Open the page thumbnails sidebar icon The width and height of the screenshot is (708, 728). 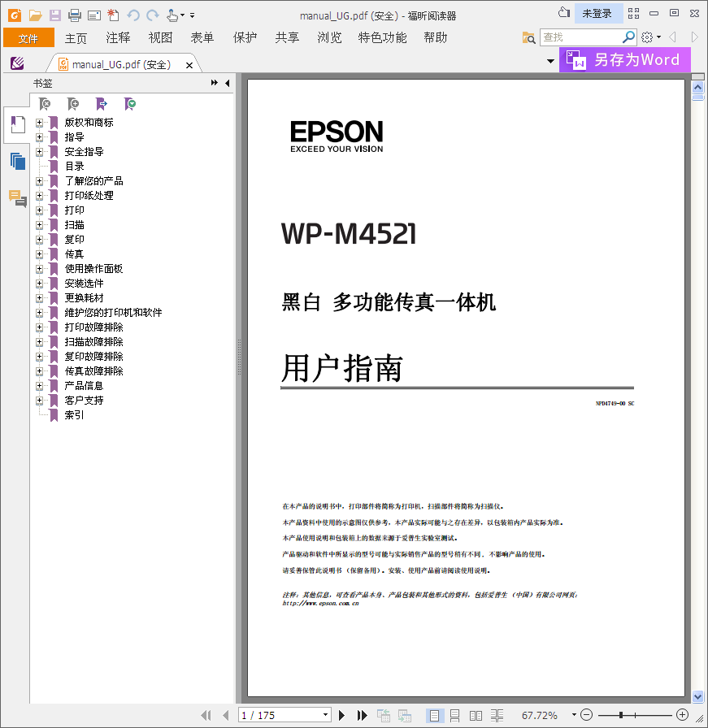click(x=18, y=161)
